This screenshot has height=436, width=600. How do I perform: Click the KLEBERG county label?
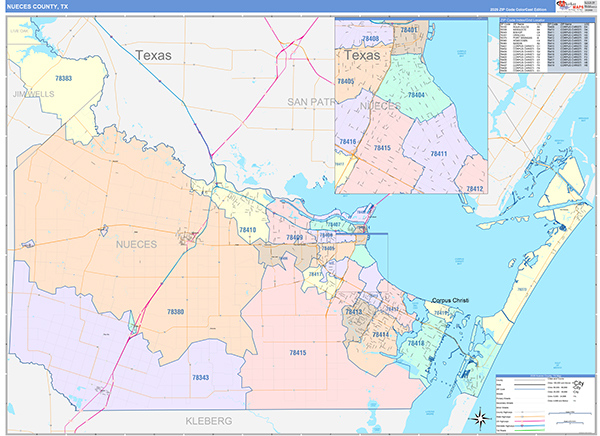tap(209, 421)
